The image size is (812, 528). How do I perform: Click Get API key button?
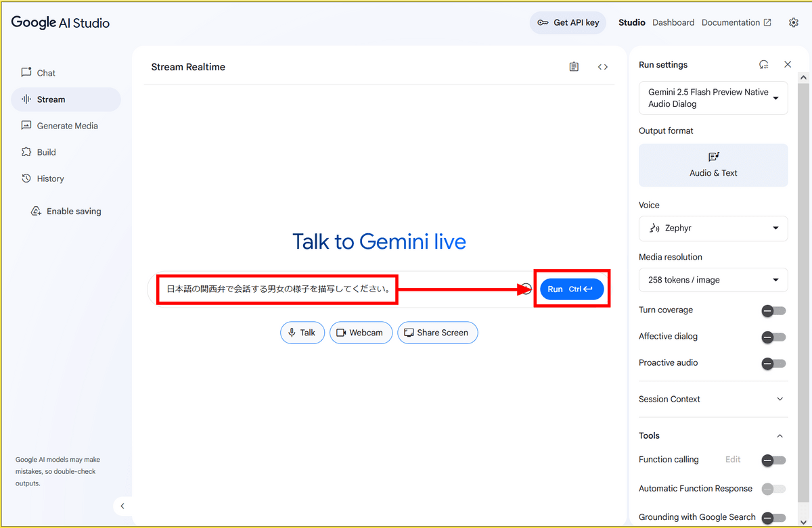[x=568, y=22]
